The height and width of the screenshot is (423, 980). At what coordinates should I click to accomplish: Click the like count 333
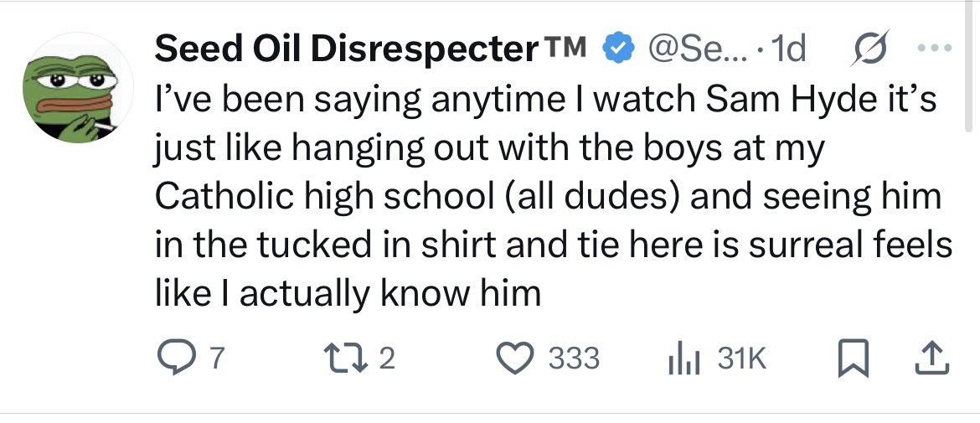tap(574, 359)
